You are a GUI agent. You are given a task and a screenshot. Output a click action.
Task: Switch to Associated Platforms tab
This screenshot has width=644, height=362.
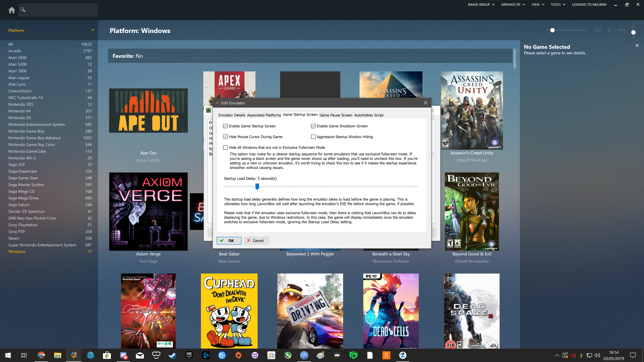264,115
